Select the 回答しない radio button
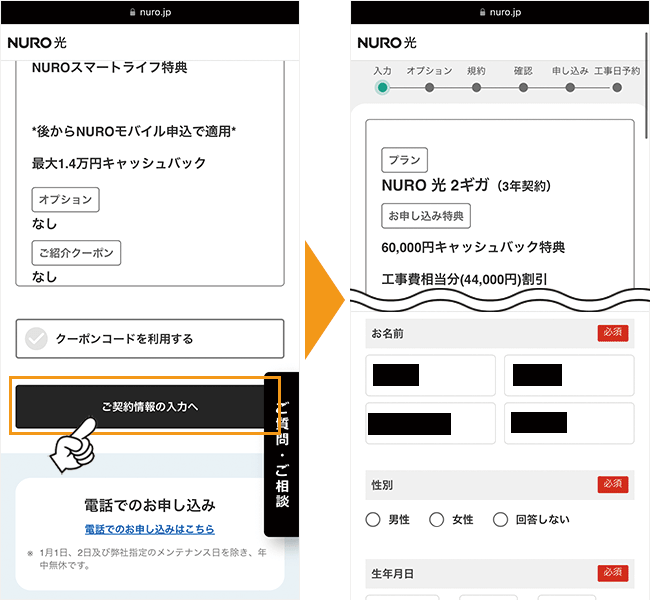The width and height of the screenshot is (650, 600). coord(500,519)
